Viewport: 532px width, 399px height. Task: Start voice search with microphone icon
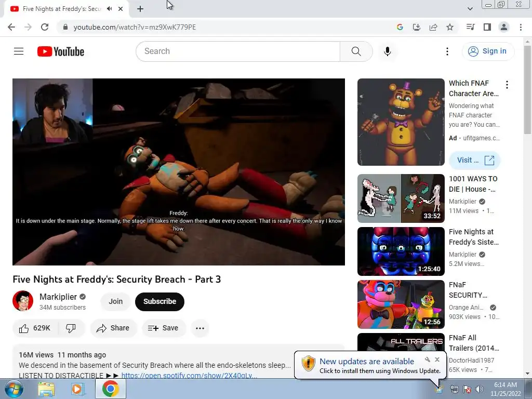(387, 51)
